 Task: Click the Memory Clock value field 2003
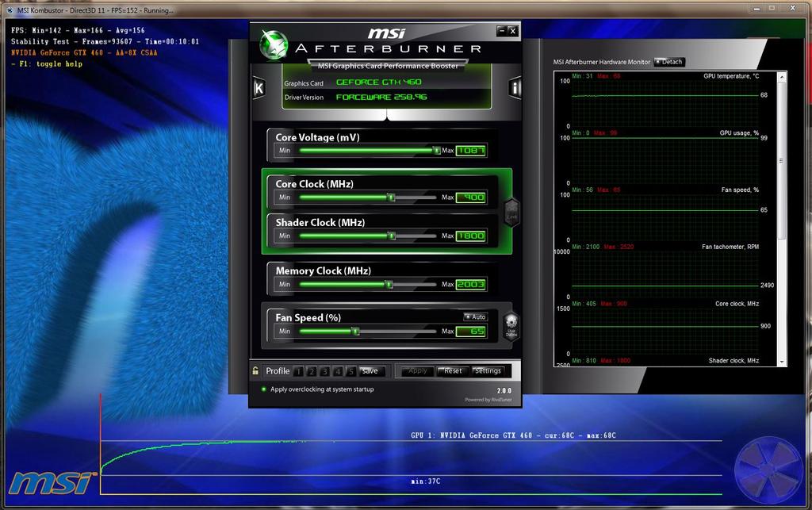coord(471,284)
